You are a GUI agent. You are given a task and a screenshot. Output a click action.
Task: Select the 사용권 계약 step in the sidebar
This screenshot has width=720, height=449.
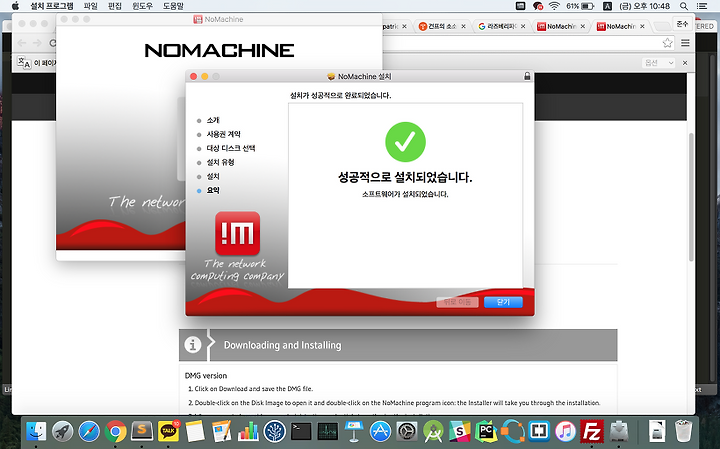pyautogui.click(x=224, y=134)
